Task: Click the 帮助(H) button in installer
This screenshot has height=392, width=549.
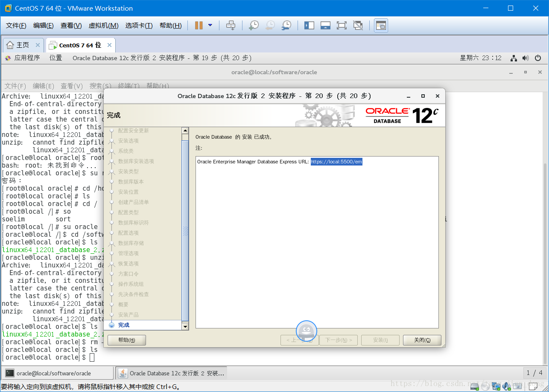Action: (127, 340)
